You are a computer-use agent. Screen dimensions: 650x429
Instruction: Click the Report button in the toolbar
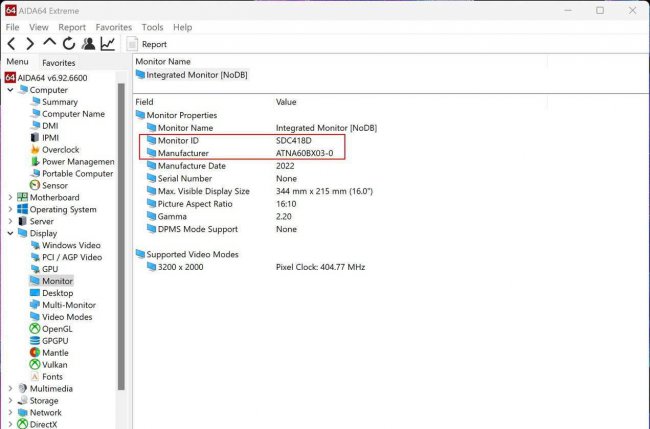click(147, 44)
